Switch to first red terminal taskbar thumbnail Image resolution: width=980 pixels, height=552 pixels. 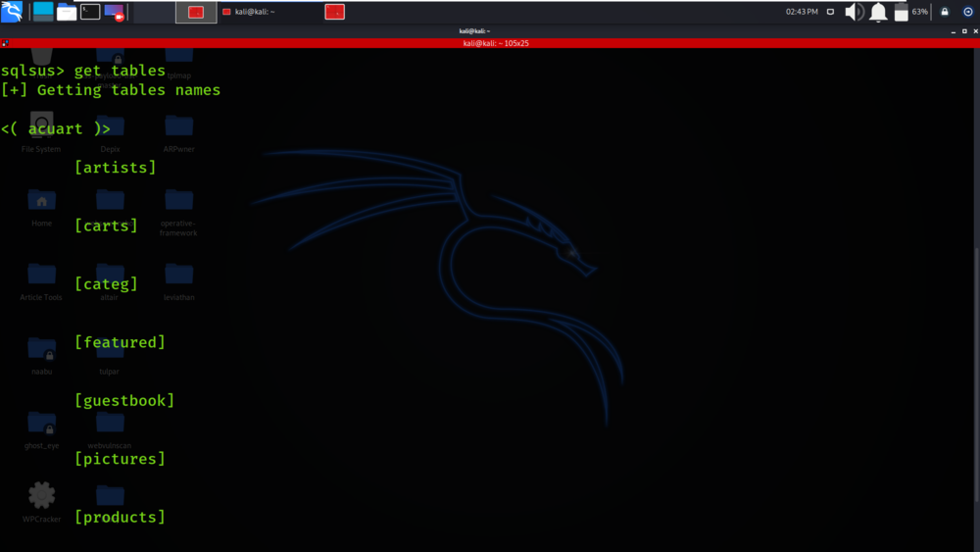click(196, 12)
